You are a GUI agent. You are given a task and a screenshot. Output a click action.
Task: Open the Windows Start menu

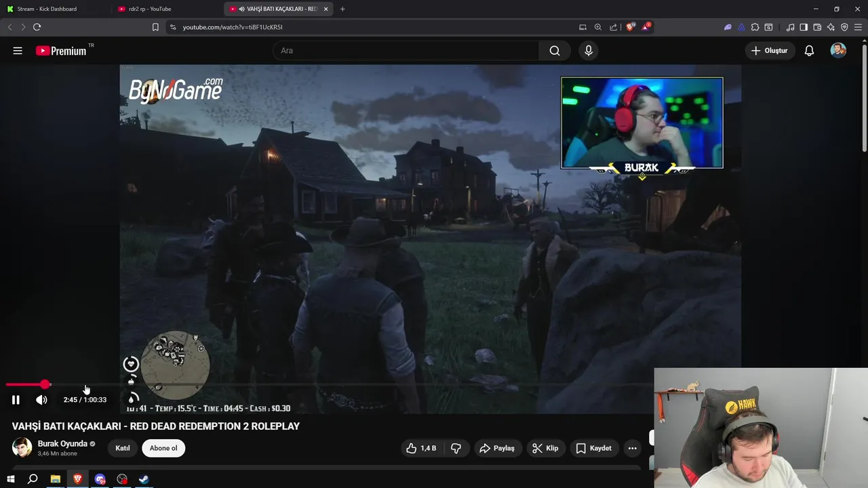coord(10,479)
